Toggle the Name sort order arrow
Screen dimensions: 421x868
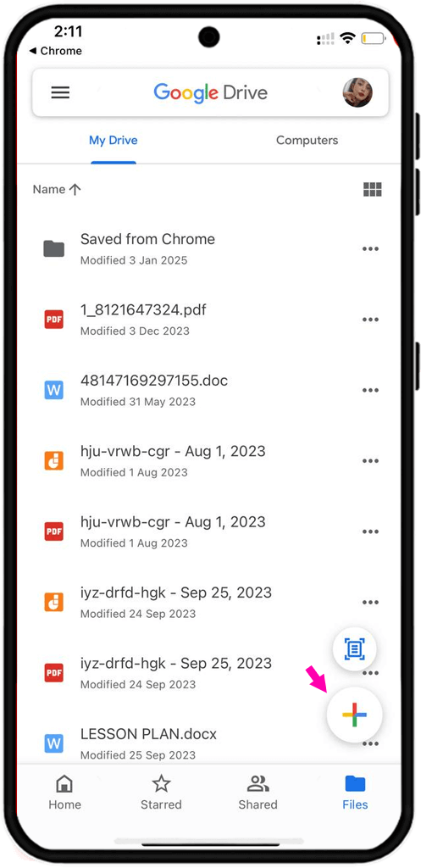point(75,189)
